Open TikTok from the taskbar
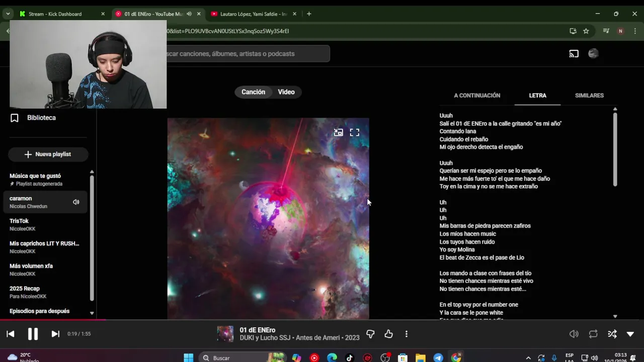The height and width of the screenshot is (362, 644). 350,358
